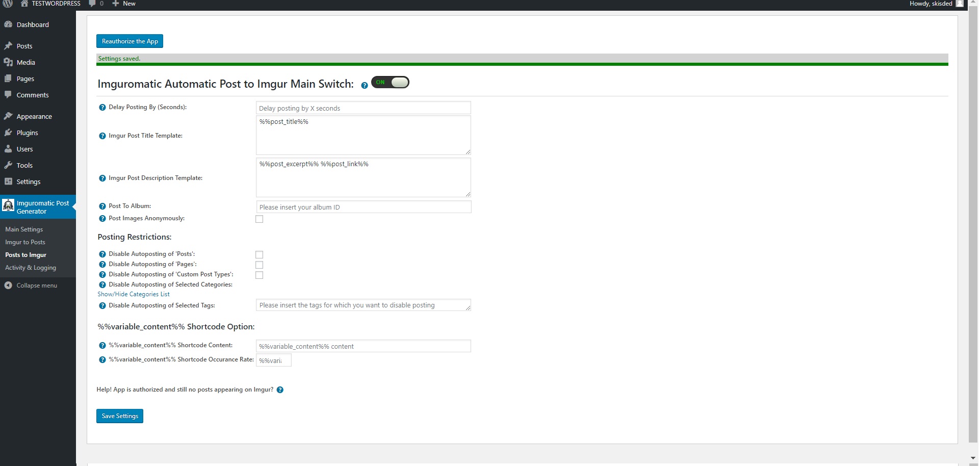The height and width of the screenshot is (466, 980).
Task: Open help icon for Disable Autoposting of 'Posts'
Action: pos(102,254)
